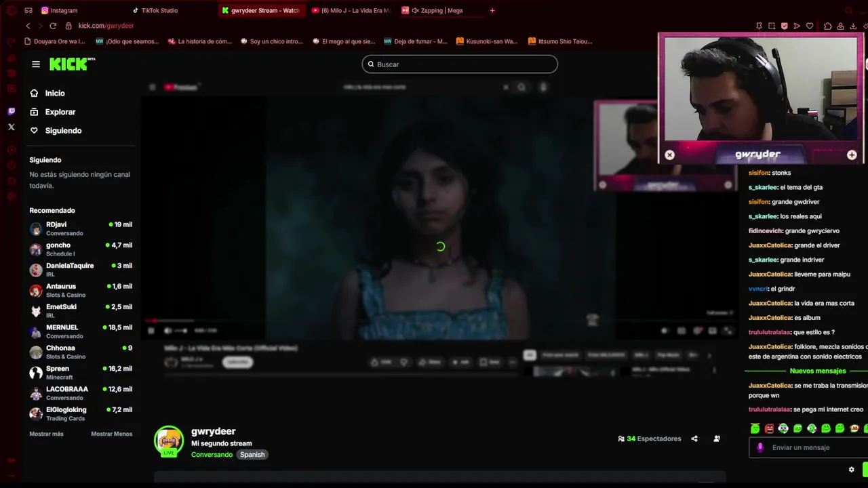Screen dimensions: 868x488
Task: Click the site lock icon
Action: click(x=68, y=26)
